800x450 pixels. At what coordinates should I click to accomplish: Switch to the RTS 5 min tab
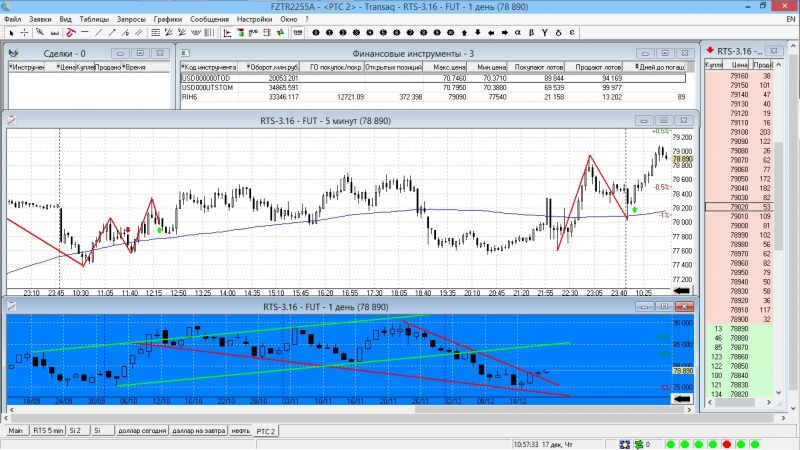pyautogui.click(x=48, y=431)
